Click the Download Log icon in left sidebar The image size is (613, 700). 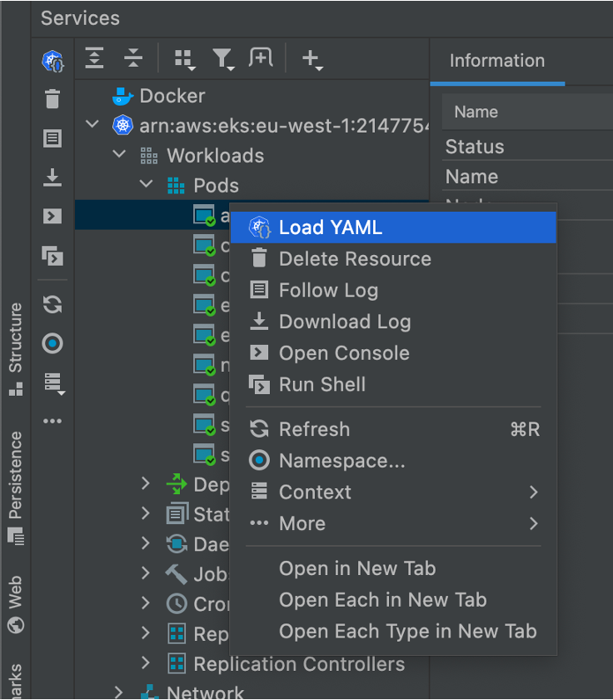pos(52,177)
